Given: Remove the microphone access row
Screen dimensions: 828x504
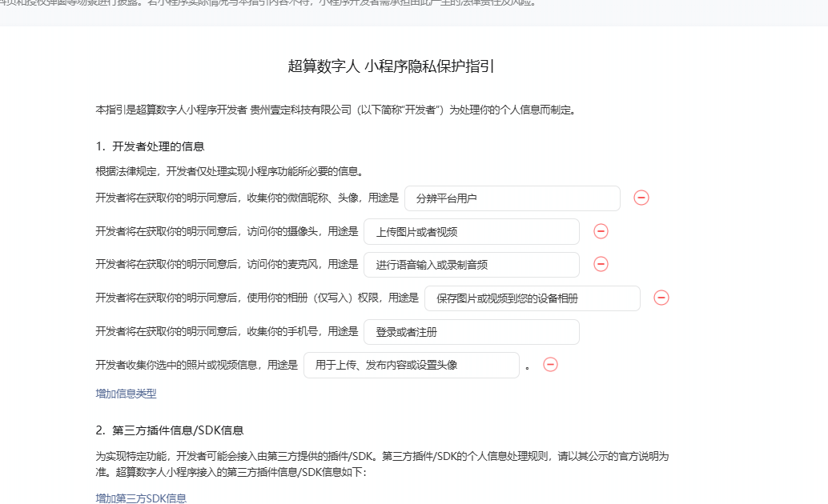Looking at the screenshot, I should point(601,264).
